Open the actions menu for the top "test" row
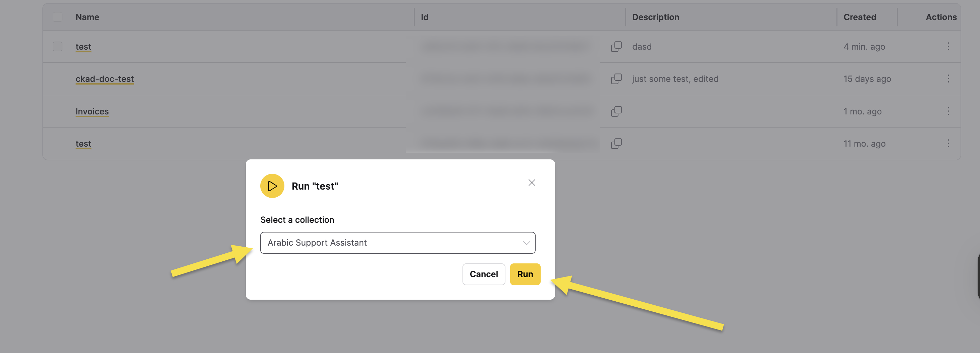Viewport: 980px width, 353px height. 948,46
